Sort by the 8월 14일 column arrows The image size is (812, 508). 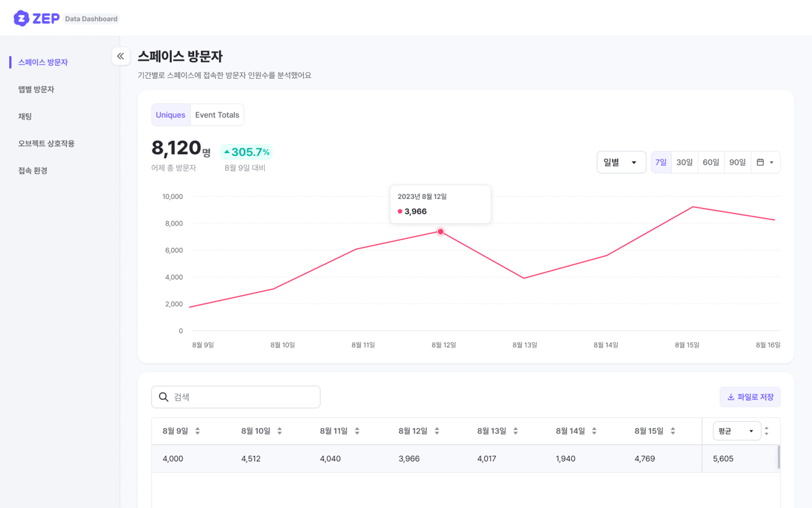(594, 431)
